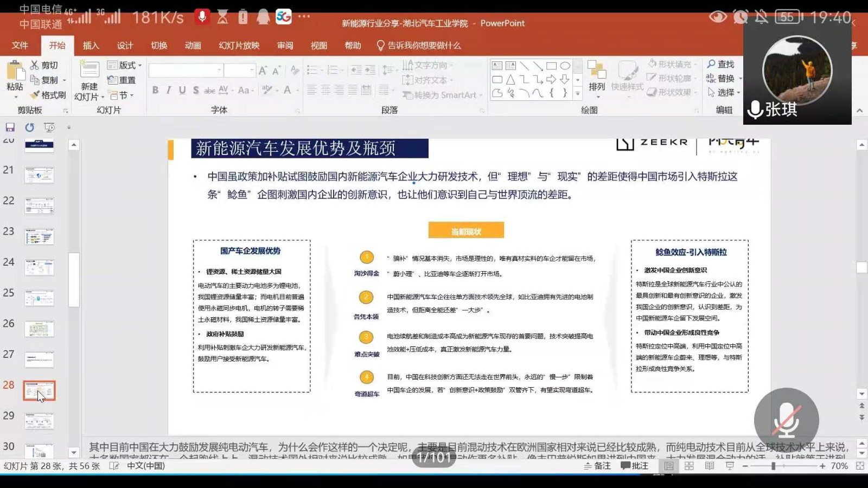Viewport: 868px width, 488px height.
Task: Select slide 25 thumbnail
Action: [x=39, y=298]
